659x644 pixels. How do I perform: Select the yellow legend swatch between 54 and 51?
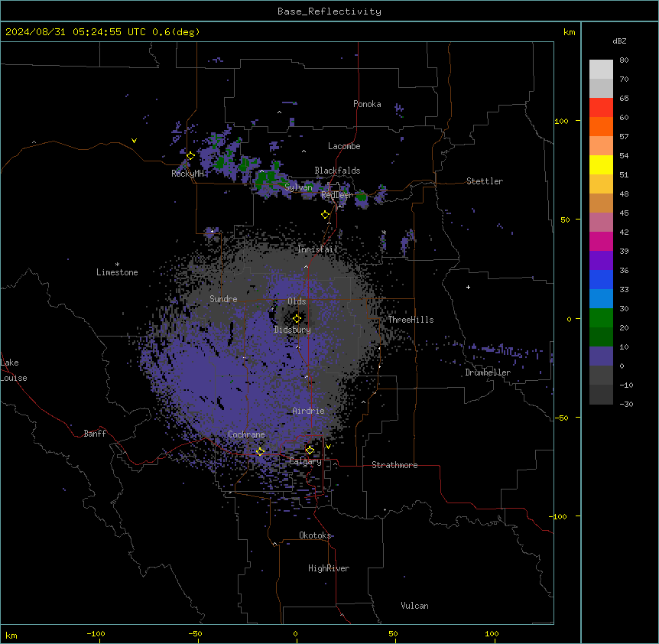(601, 164)
